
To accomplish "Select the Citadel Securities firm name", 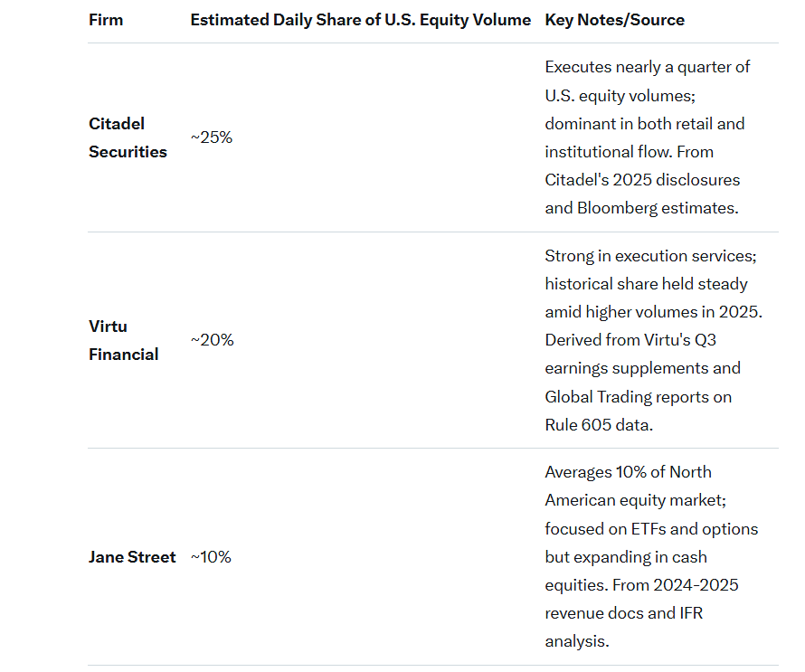I will [x=128, y=137].
